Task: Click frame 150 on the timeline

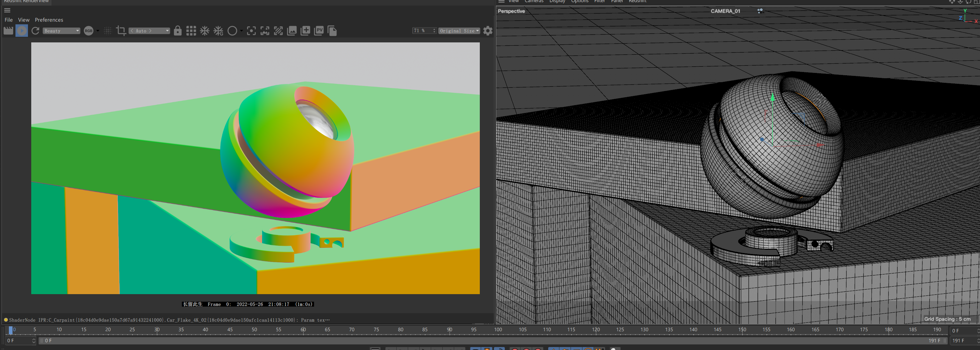Action: point(742,330)
